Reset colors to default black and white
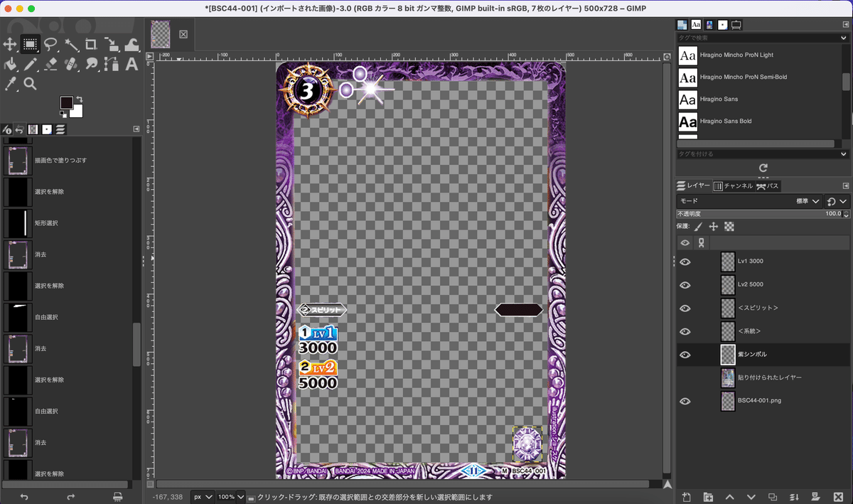 coord(63,114)
